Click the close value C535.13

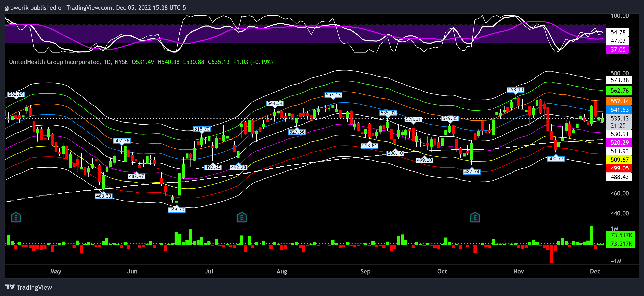[219, 62]
